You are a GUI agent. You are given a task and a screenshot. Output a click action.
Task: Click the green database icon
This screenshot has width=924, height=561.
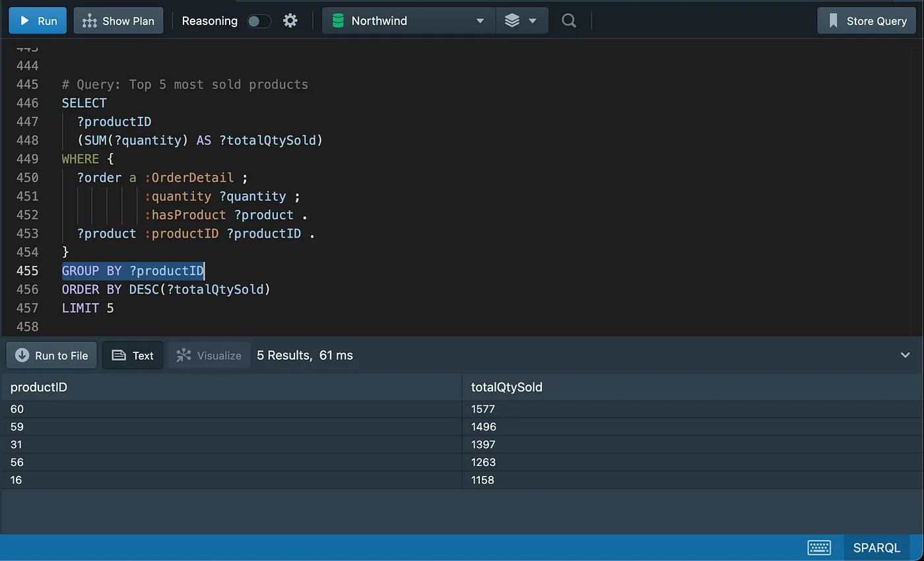(x=338, y=21)
